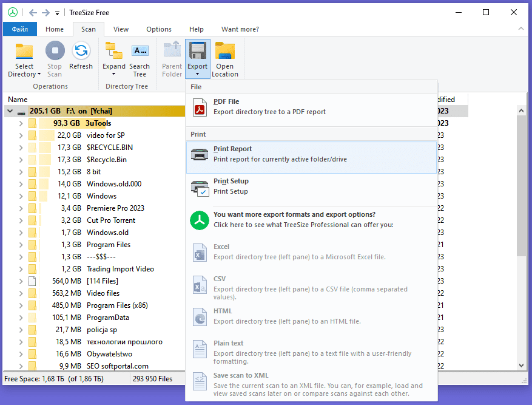Click the 293 950 Files status text
This screenshot has height=405, width=532.
[x=153, y=379]
